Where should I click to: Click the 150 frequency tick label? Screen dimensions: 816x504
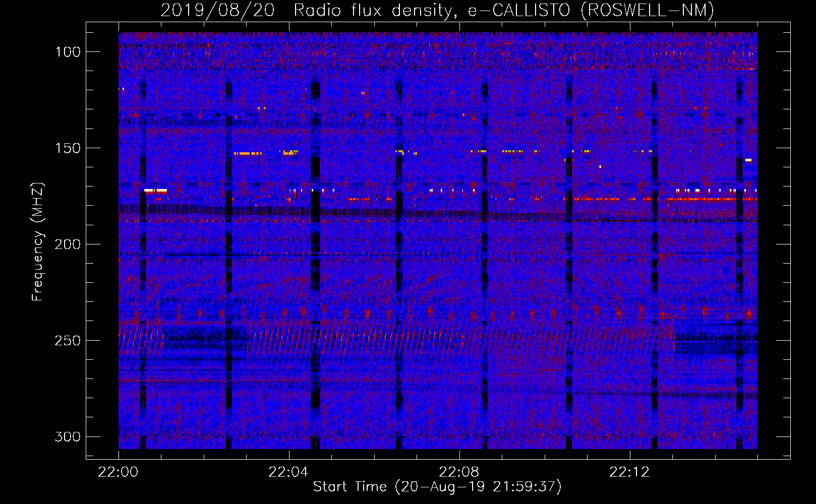[68, 148]
